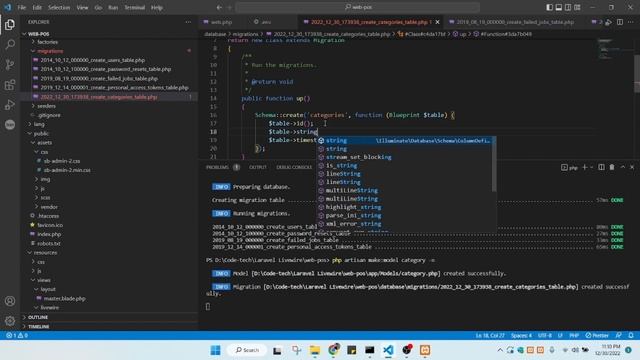Toggle the bottom panel layout icon

(x=559, y=7)
